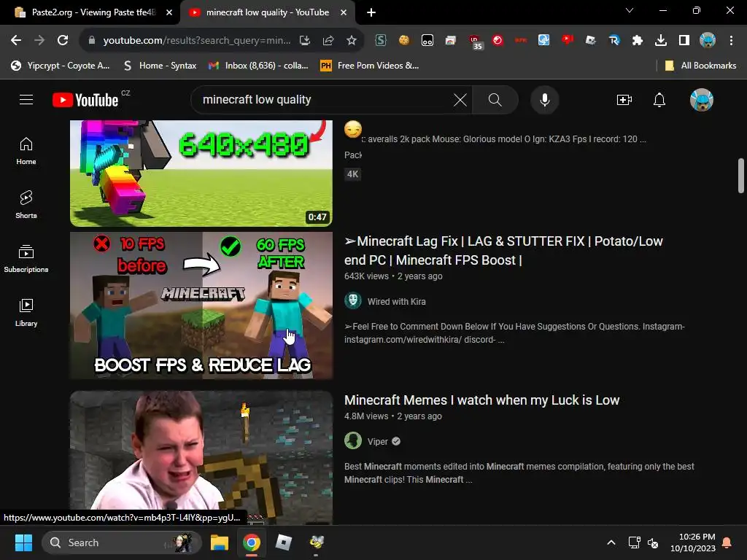Expand the system tray hidden icons
This screenshot has width=747, height=560.
[x=611, y=542]
